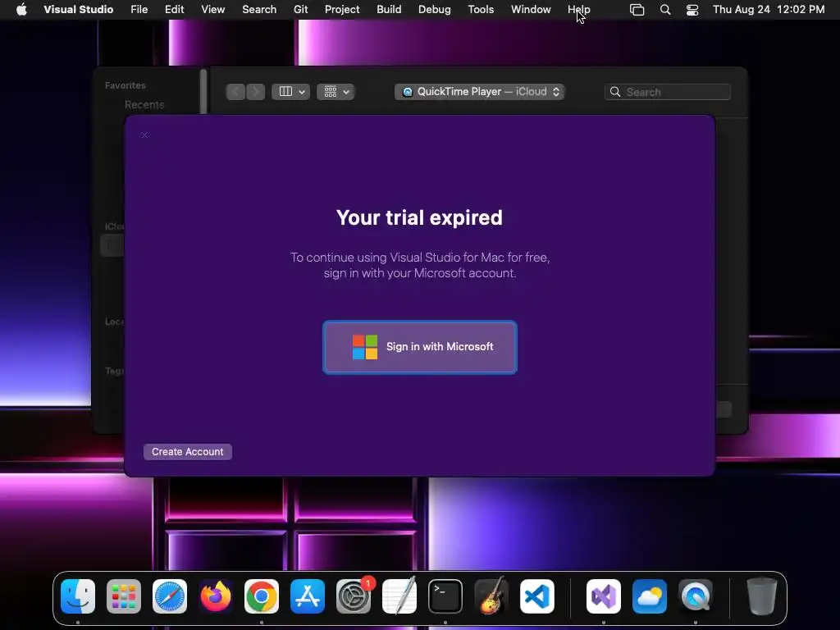Image resolution: width=840 pixels, height=630 pixels.
Task: Go forward in the file dialog
Action: [x=256, y=92]
